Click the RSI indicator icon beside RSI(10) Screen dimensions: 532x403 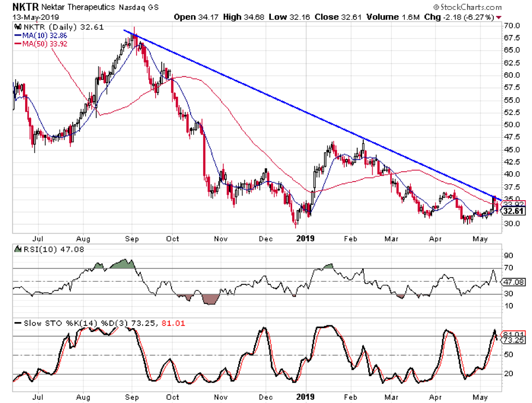[x=18, y=249]
